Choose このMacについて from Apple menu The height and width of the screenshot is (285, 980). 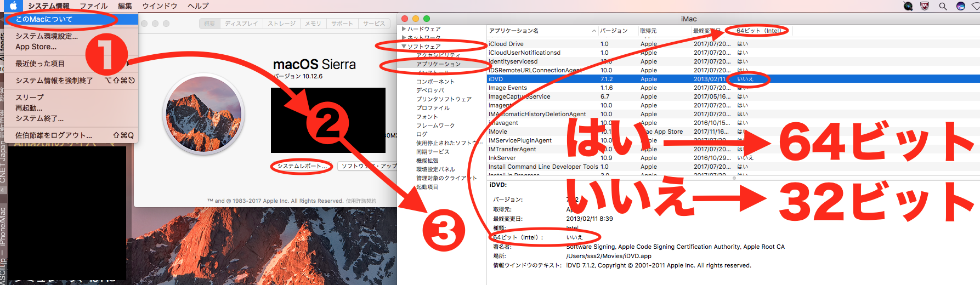71,19
